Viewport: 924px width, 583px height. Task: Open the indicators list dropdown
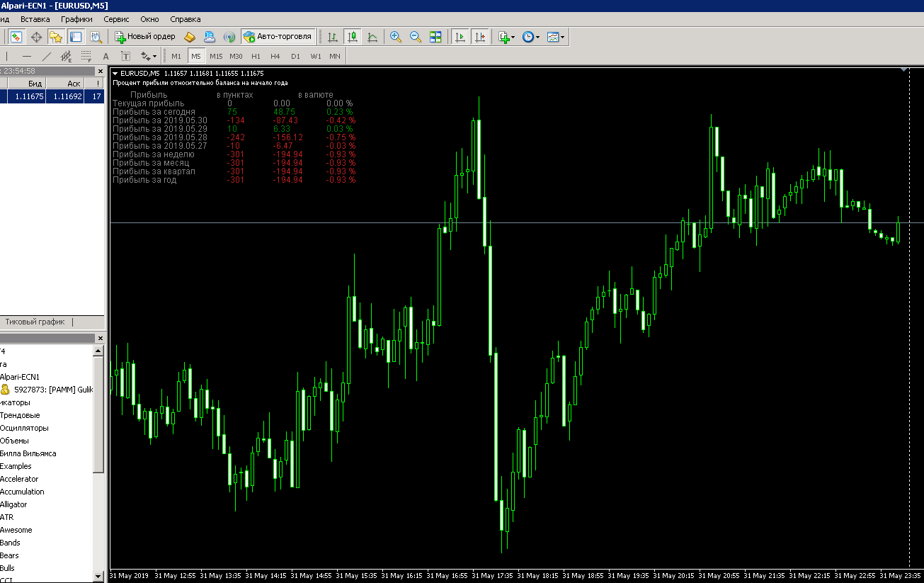(x=506, y=37)
